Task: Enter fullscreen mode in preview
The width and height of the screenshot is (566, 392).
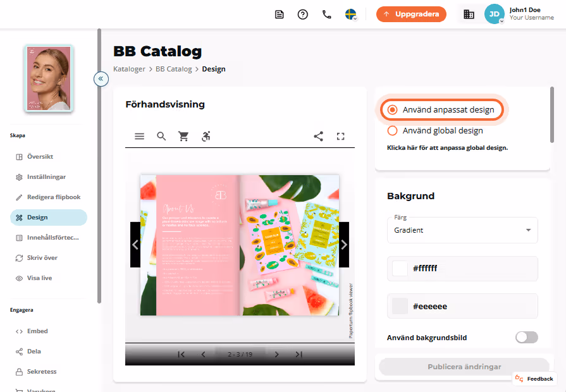Action: (x=340, y=136)
